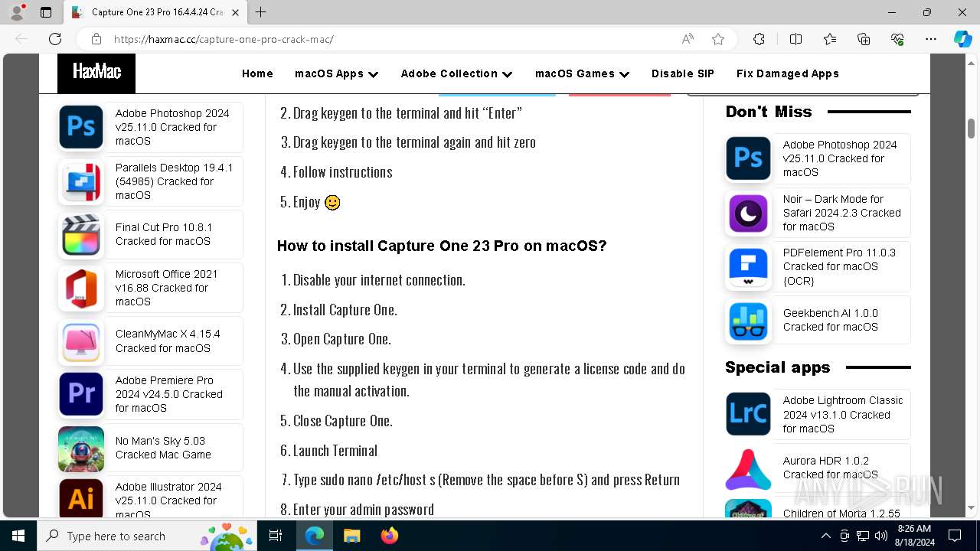This screenshot has height=551, width=980.
Task: Click the Edge profile avatar icon
Action: click(16, 12)
